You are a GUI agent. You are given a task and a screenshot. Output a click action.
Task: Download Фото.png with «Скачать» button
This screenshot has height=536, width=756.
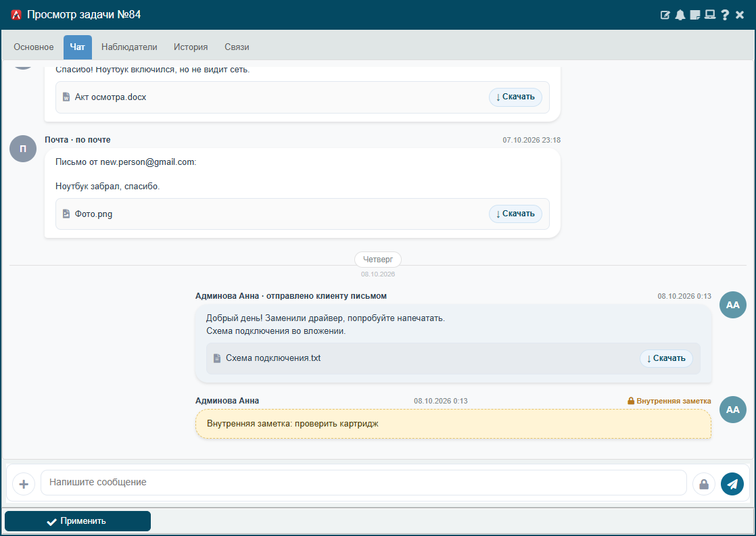click(515, 214)
